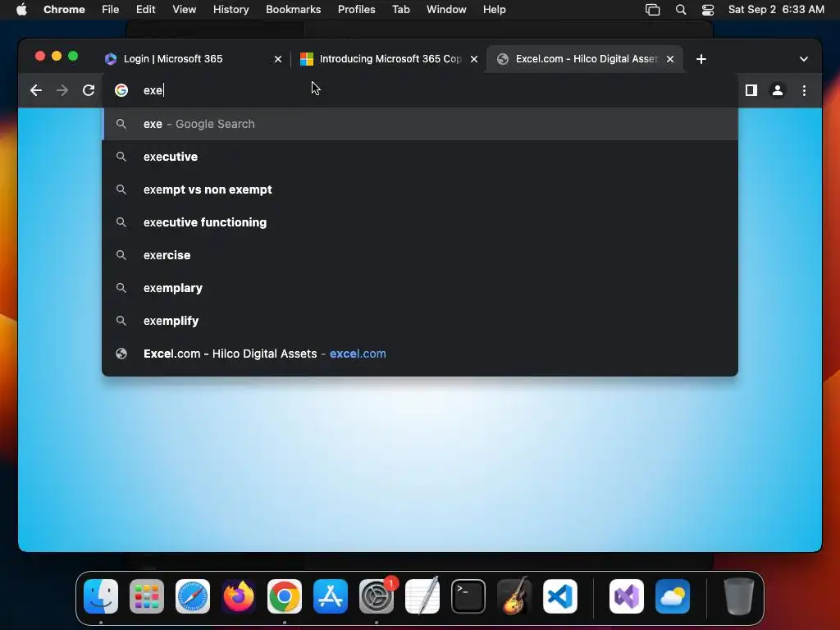Close the Excel.com tab
This screenshot has height=630, width=840.
[669, 59]
